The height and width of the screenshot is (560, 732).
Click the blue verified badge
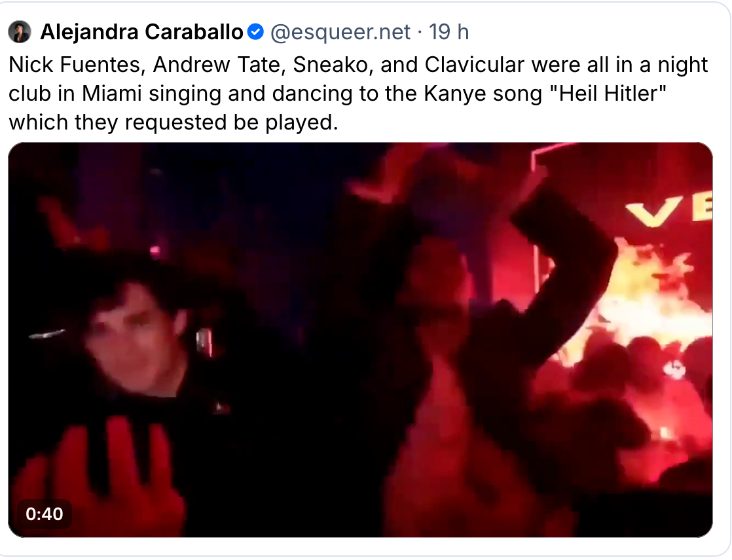click(x=255, y=31)
